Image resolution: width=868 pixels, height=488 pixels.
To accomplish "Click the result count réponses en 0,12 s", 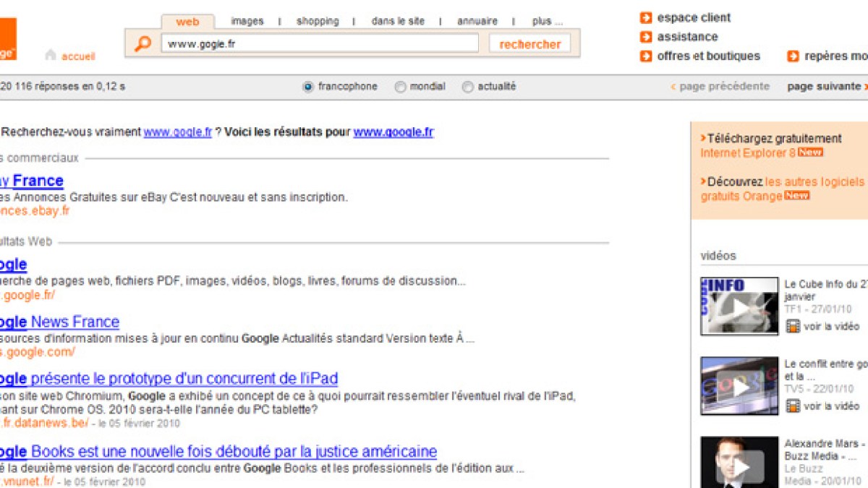I will (x=62, y=87).
